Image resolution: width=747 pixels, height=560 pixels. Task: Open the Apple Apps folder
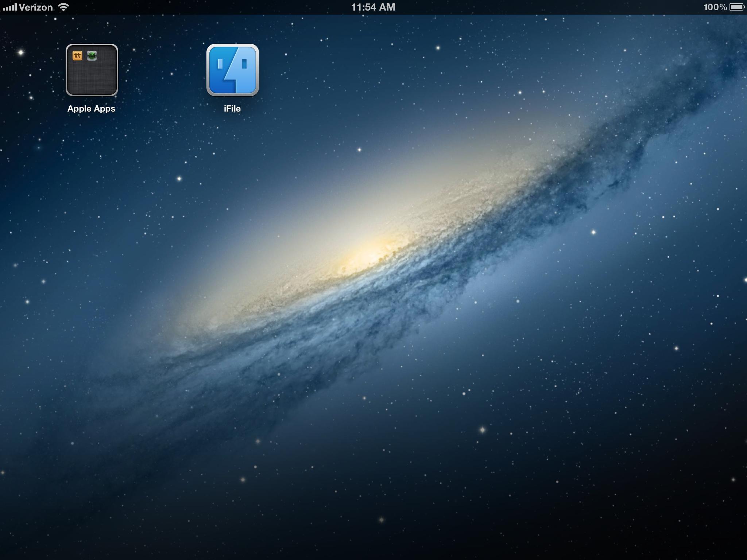click(x=92, y=70)
